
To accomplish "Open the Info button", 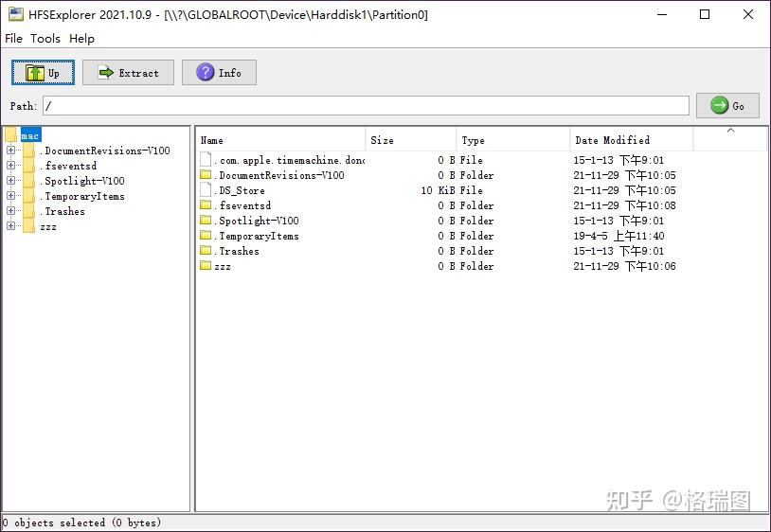I will click(x=219, y=73).
